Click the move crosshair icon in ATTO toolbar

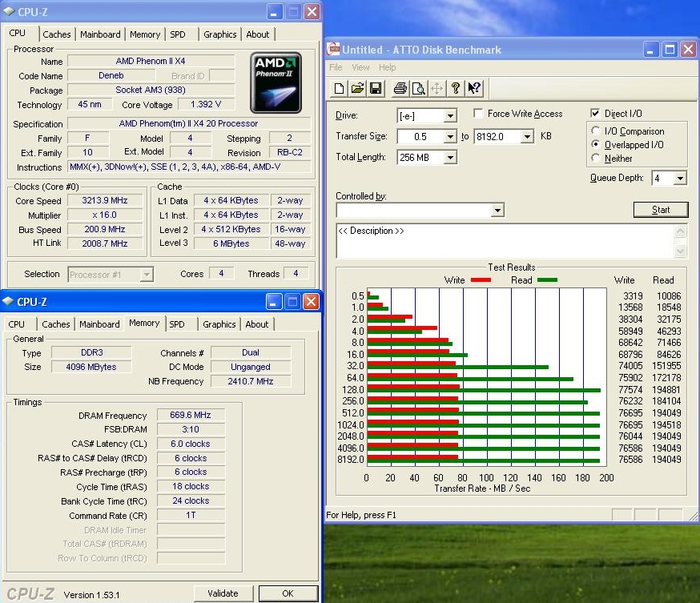click(x=436, y=88)
